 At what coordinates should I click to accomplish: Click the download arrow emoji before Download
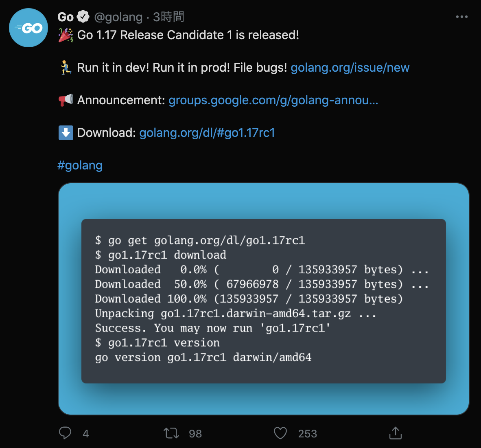[65, 133]
